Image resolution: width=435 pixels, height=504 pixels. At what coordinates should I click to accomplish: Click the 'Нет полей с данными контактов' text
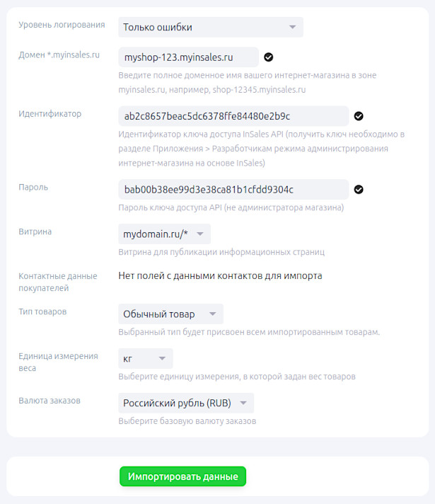click(220, 275)
